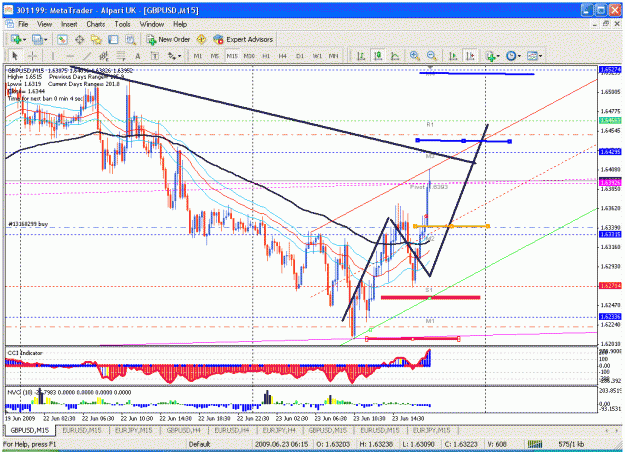Open the Charts menu
Viewport: 625px width, 452px height.
tap(96, 24)
